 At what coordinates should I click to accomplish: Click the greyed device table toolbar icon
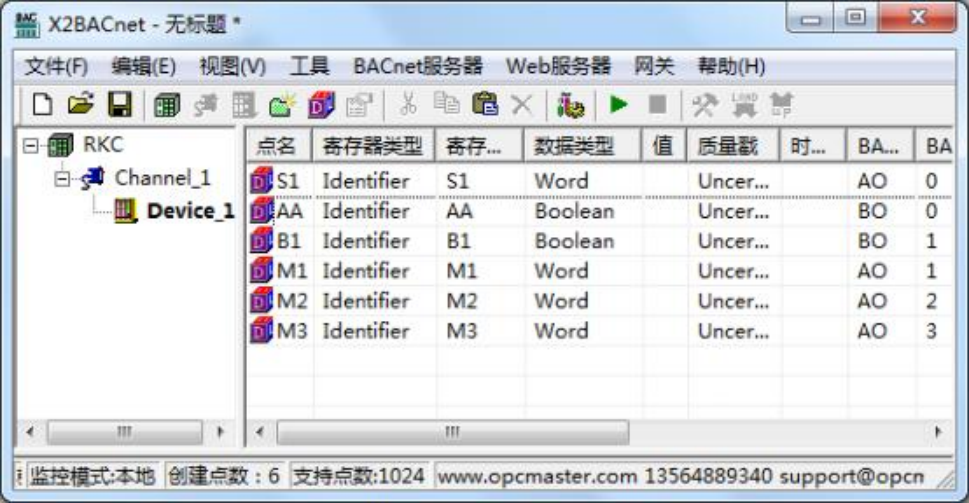pyautogui.click(x=244, y=105)
